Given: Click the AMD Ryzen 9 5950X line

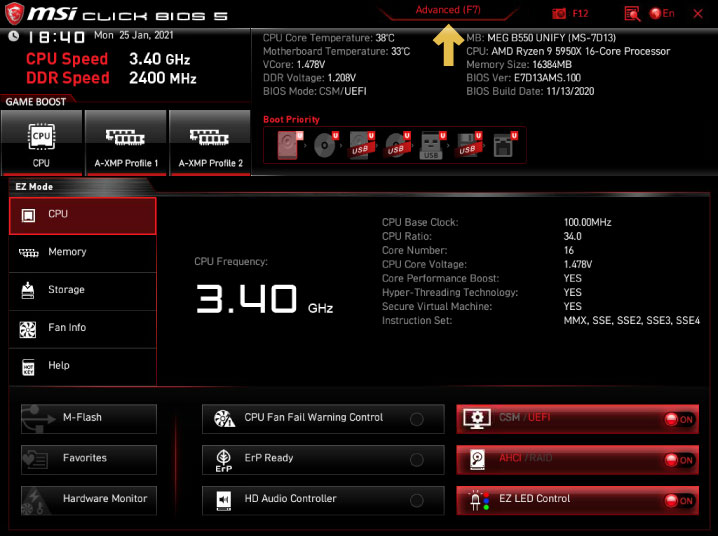Looking at the screenshot, I should [568, 51].
